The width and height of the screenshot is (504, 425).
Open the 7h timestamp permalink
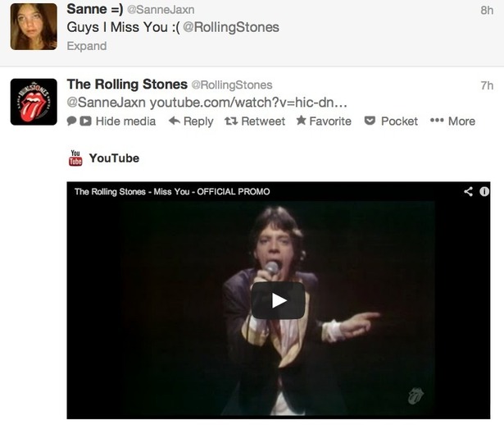coord(487,85)
